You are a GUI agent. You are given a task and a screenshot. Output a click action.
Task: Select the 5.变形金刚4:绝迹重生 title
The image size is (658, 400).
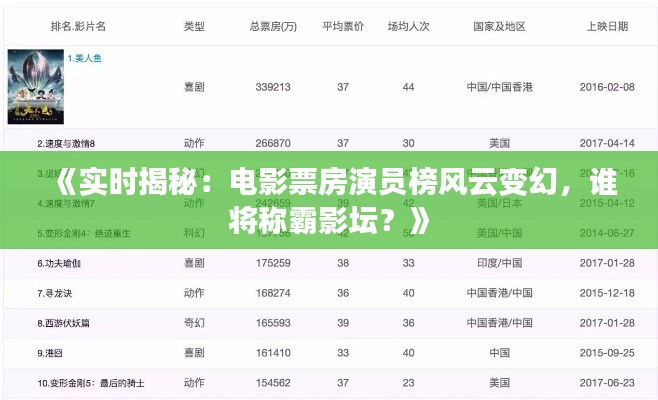point(84,233)
